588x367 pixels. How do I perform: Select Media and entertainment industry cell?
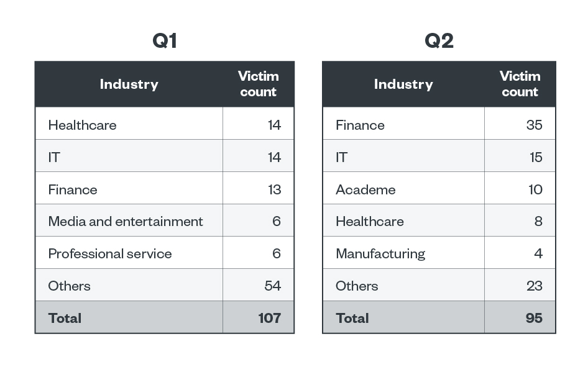(x=126, y=222)
